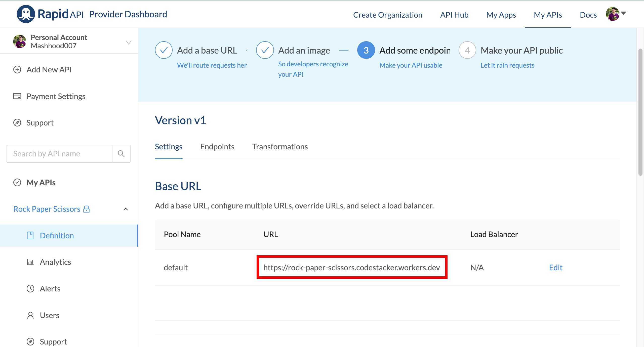The image size is (644, 347).
Task: Click the Personal Account avatar in sidebar
Action: click(x=20, y=41)
